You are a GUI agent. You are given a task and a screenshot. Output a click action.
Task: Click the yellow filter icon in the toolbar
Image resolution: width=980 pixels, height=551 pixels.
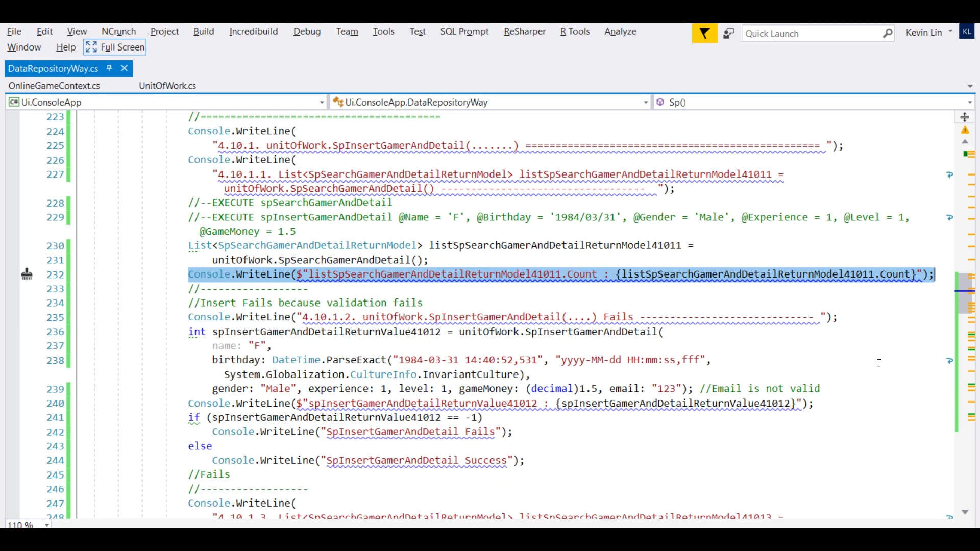704,33
